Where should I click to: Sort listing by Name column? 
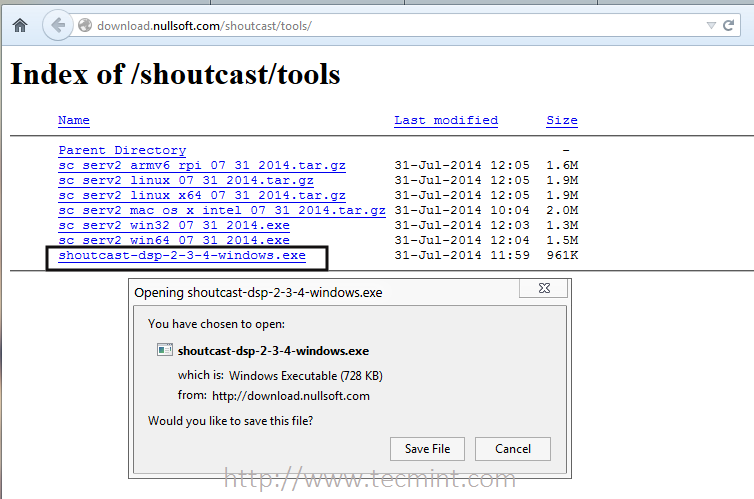click(x=74, y=120)
